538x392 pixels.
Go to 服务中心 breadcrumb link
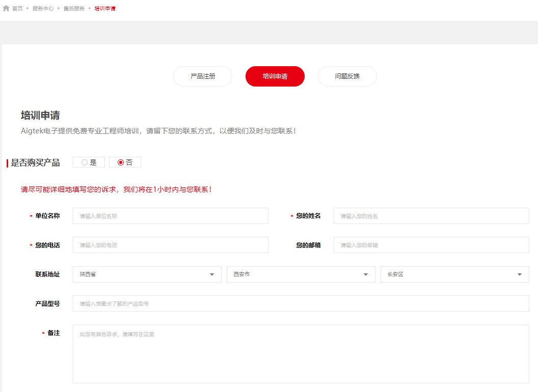[43, 9]
